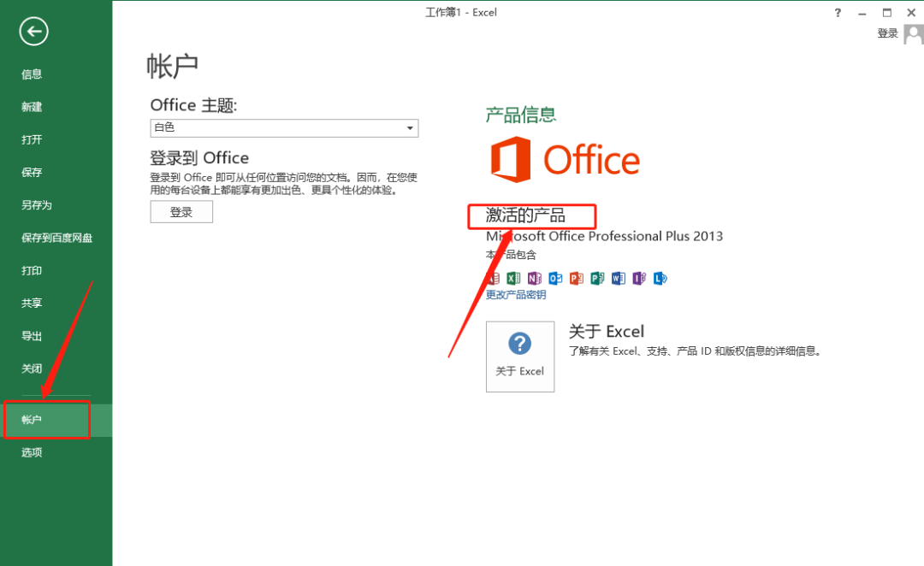
Task: Click the 登录 button under 登录到 Office
Action: coord(181,212)
